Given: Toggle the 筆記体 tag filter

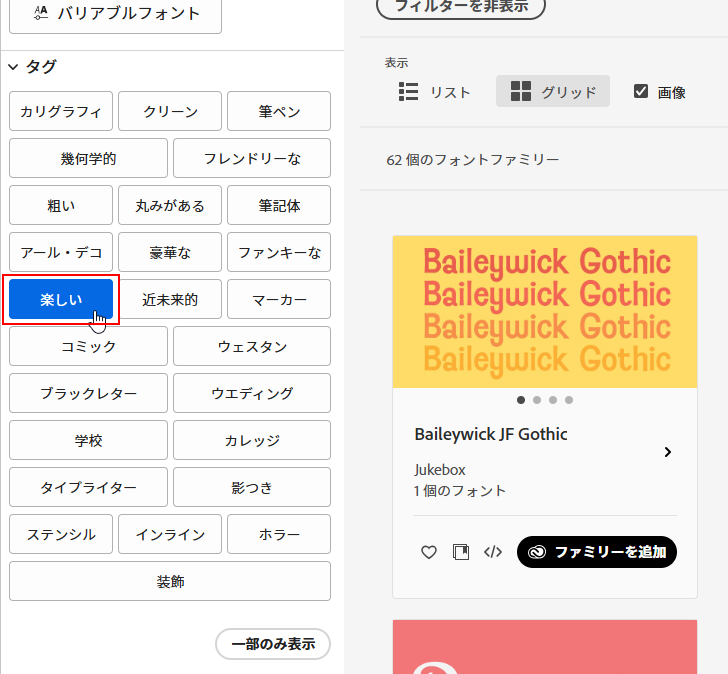Looking at the screenshot, I should click(279, 205).
